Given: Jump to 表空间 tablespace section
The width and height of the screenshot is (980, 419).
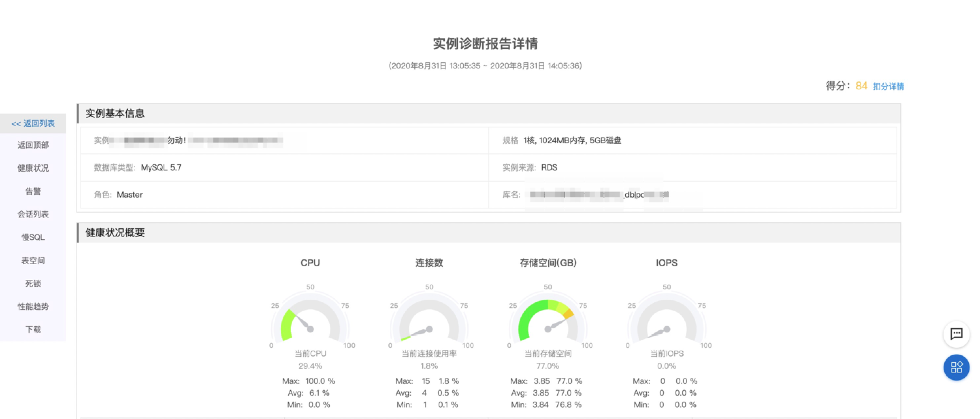Looking at the screenshot, I should click(33, 261).
